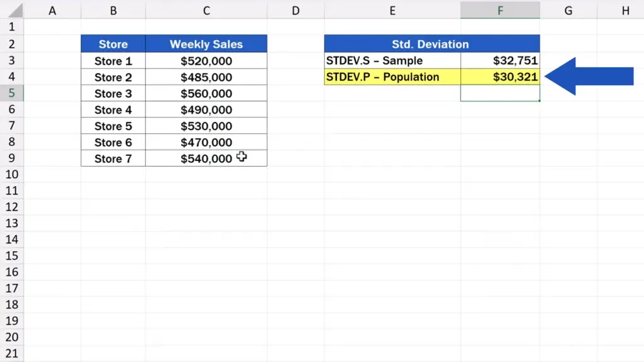This screenshot has height=362, width=644.
Task: Click the column A header
Action: [52, 10]
